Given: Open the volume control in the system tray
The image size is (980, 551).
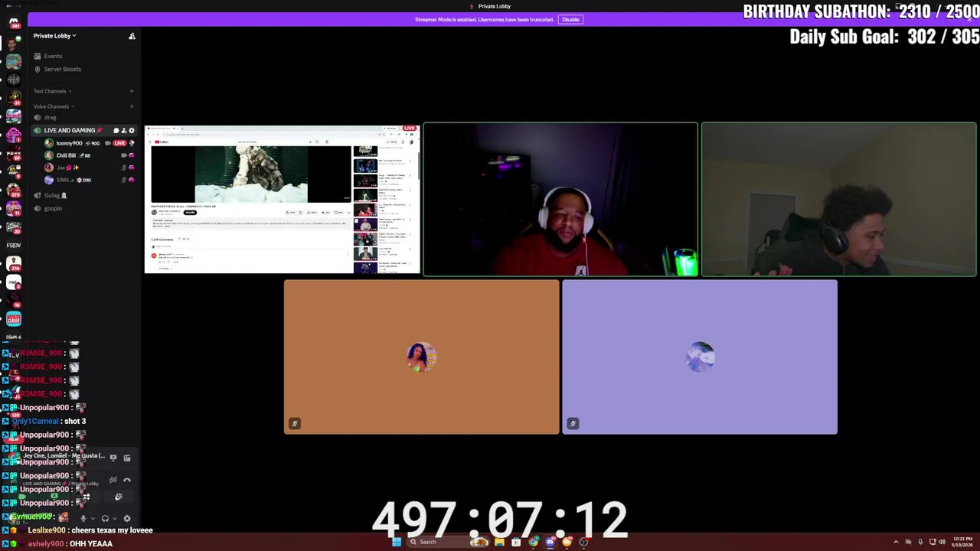Looking at the screenshot, I should click(942, 542).
